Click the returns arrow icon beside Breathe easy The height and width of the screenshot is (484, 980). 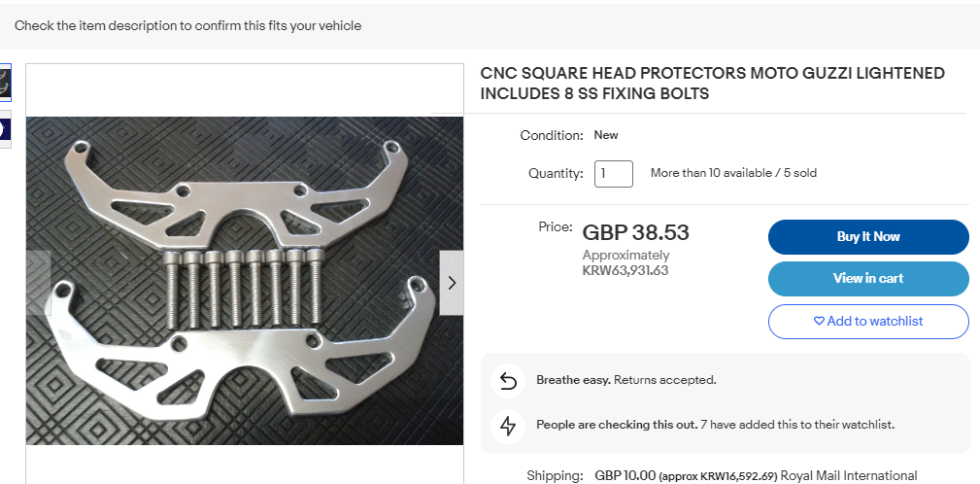coord(508,380)
